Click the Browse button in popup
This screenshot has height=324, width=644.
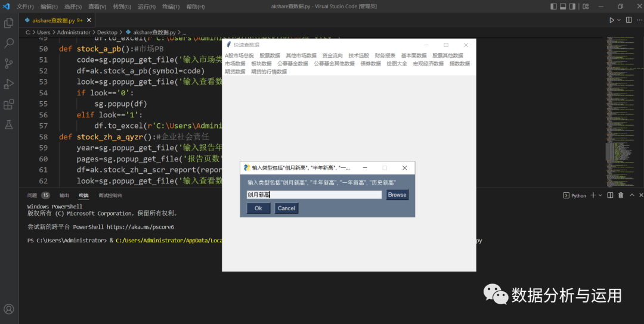tap(397, 195)
